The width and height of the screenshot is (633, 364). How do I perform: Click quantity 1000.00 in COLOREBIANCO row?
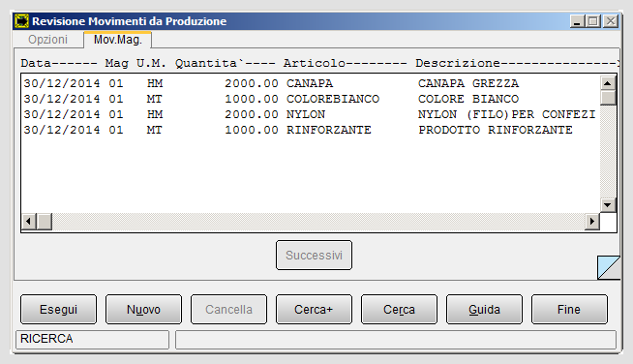tap(252, 99)
